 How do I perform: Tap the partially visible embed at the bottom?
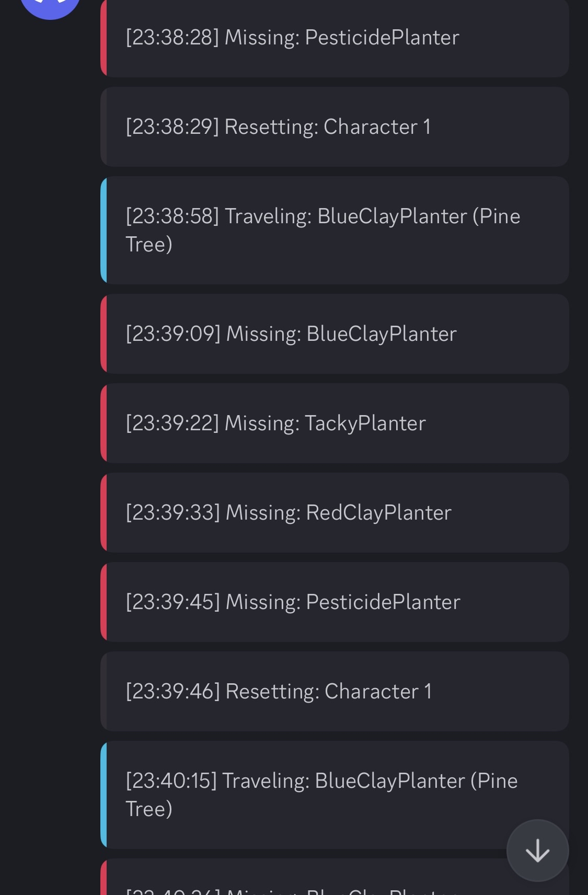[x=314, y=881]
